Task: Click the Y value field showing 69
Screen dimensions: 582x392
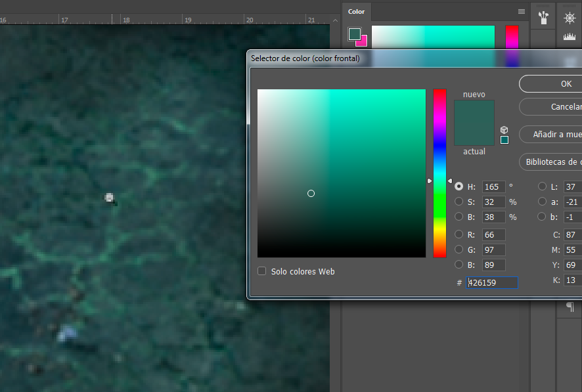Action: [x=573, y=265]
